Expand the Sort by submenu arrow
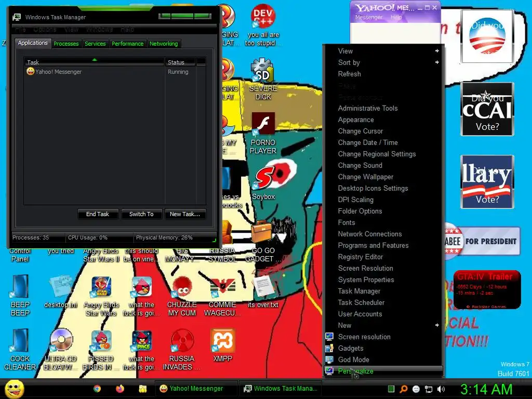This screenshot has width=532, height=399. point(437,62)
